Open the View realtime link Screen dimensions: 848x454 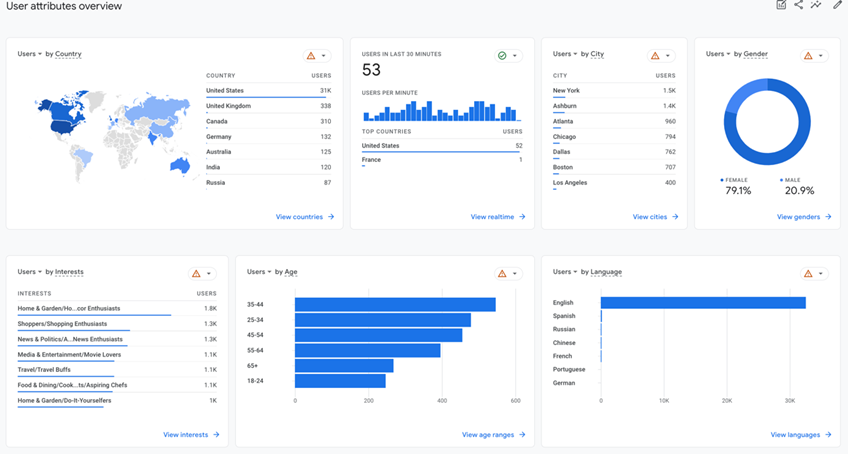coord(497,217)
